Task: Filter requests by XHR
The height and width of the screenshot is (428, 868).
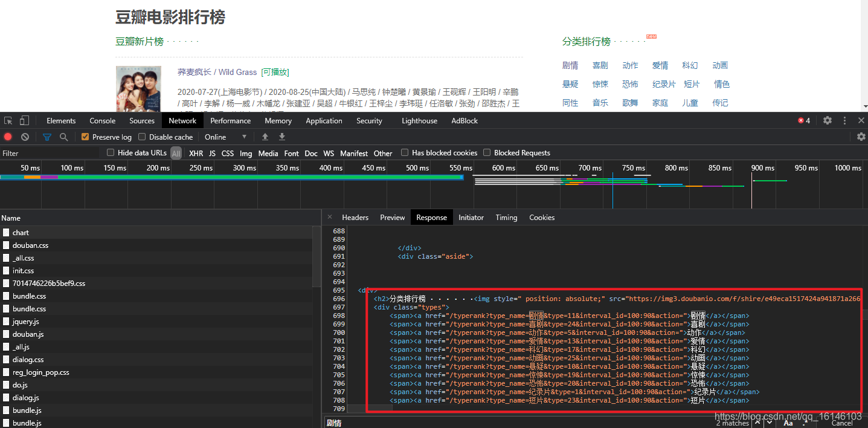Action: pos(196,154)
